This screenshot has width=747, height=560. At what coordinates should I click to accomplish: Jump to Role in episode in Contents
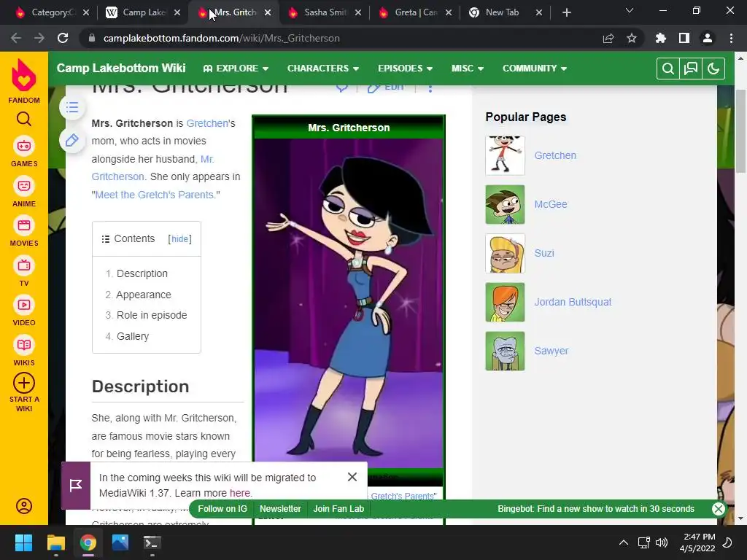coord(152,315)
